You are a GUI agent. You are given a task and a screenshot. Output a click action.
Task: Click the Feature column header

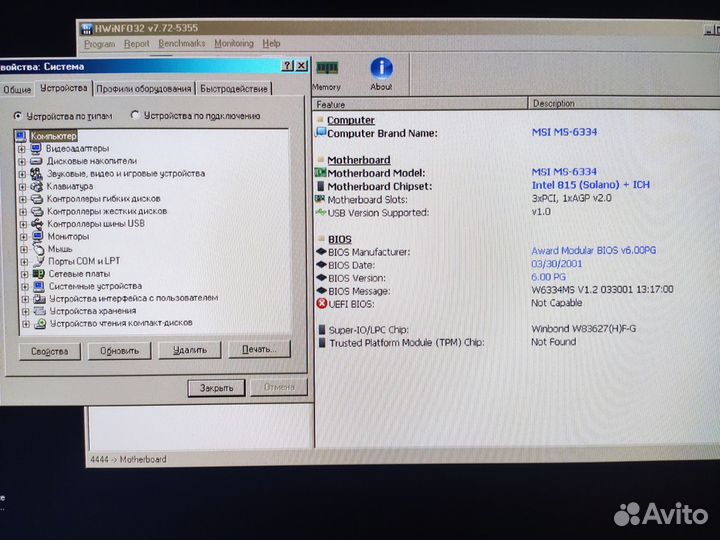click(420, 104)
